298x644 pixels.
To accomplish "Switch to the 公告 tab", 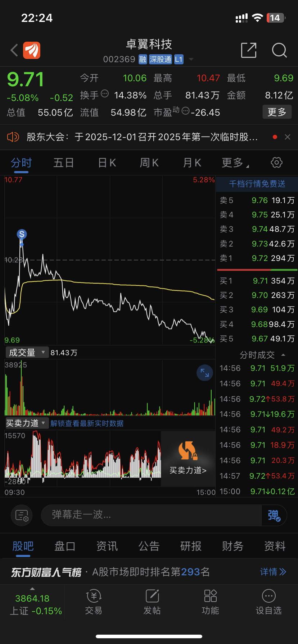I will [149, 546].
